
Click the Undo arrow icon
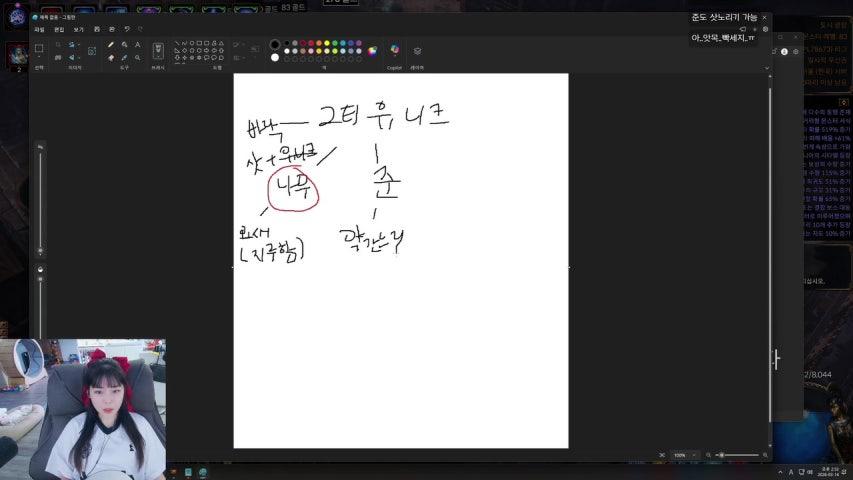(x=127, y=29)
